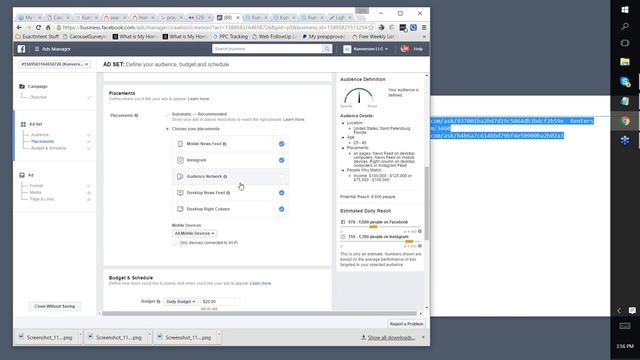Click Learn more under Budget & Schedule
This screenshot has height=360, width=640.
[x=260, y=283]
